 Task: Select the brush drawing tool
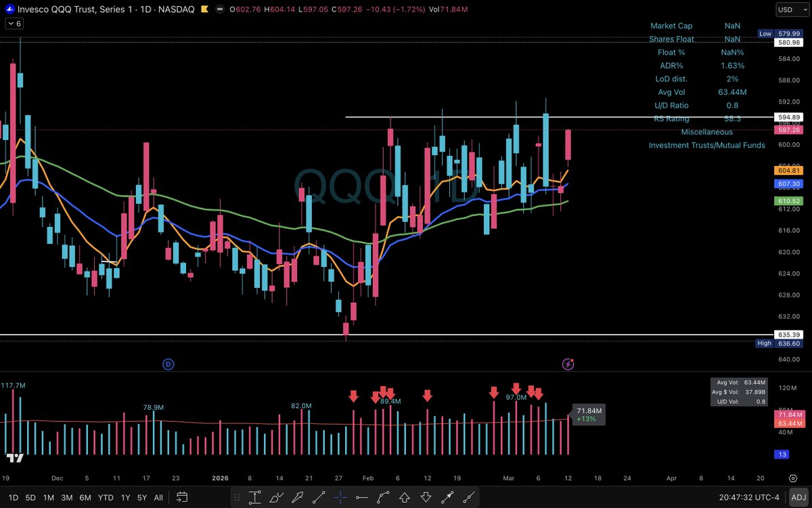click(x=276, y=497)
